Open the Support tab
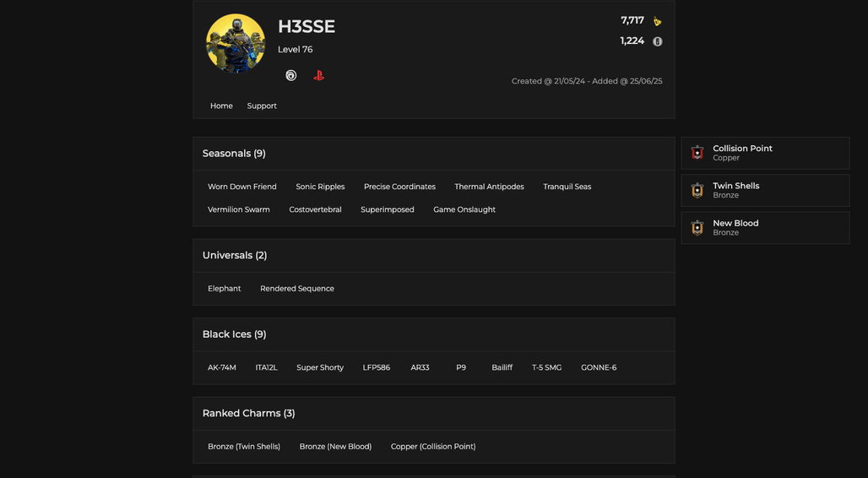Screen dimensions: 868x478 [x=262, y=106]
